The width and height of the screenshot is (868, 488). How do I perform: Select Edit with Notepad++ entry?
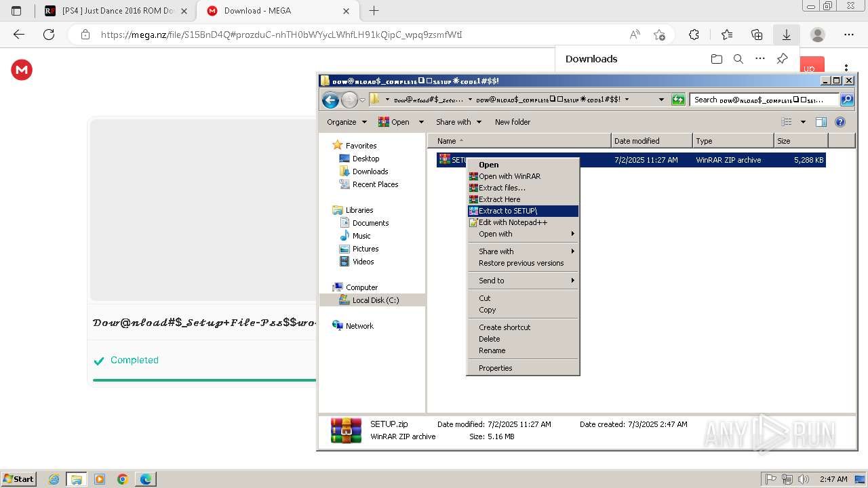tap(523, 222)
